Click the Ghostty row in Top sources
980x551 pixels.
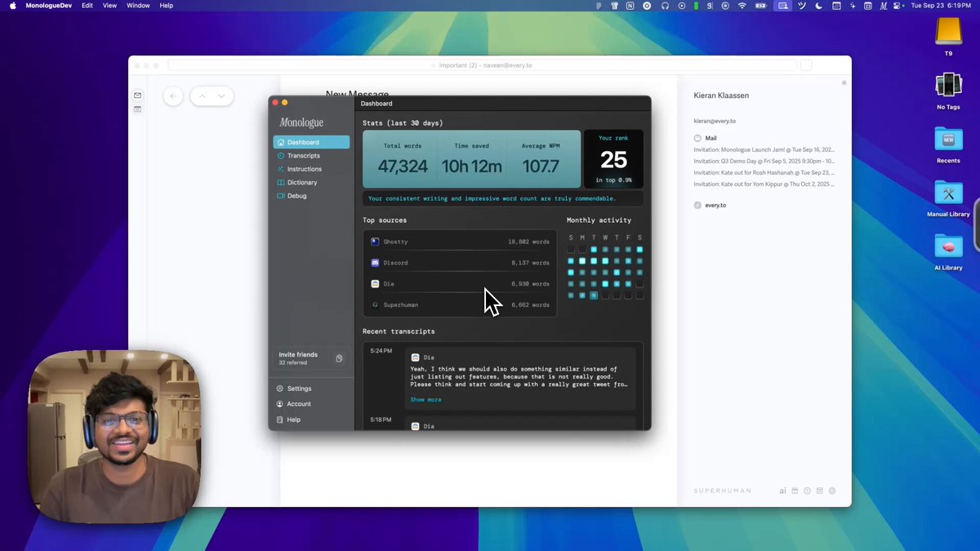click(459, 242)
